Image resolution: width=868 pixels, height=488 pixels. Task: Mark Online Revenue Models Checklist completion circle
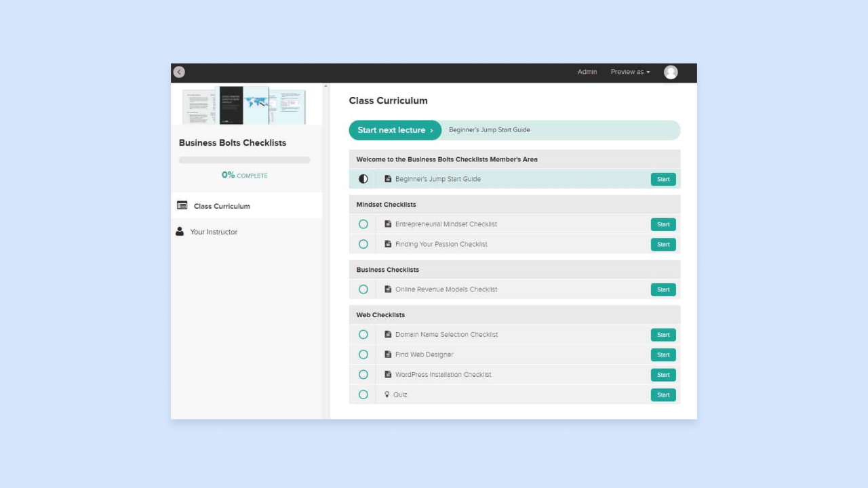pos(363,289)
